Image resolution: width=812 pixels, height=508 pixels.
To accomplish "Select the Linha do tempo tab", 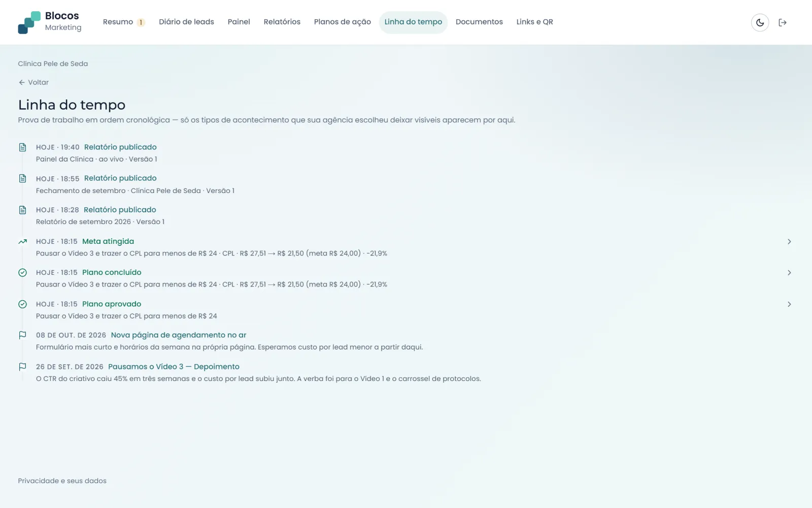I will tap(413, 22).
